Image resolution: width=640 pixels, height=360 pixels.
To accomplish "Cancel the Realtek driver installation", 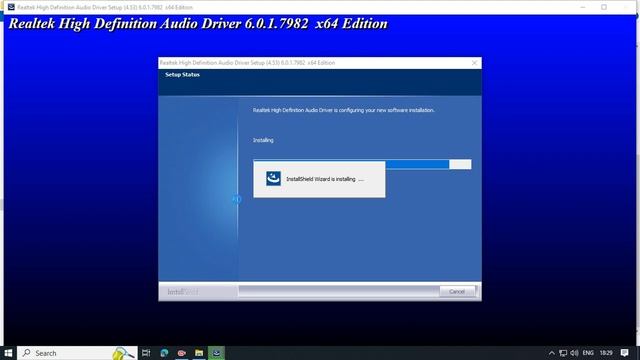I will pos(457,291).
